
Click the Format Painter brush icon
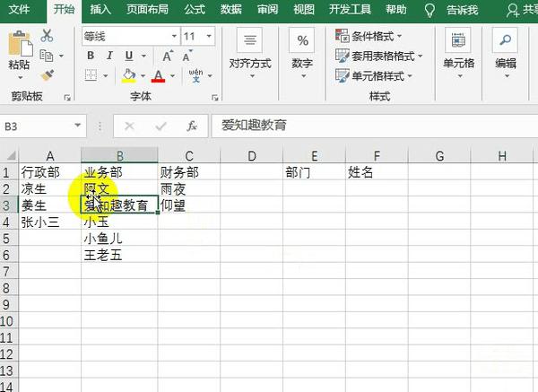[x=48, y=75]
